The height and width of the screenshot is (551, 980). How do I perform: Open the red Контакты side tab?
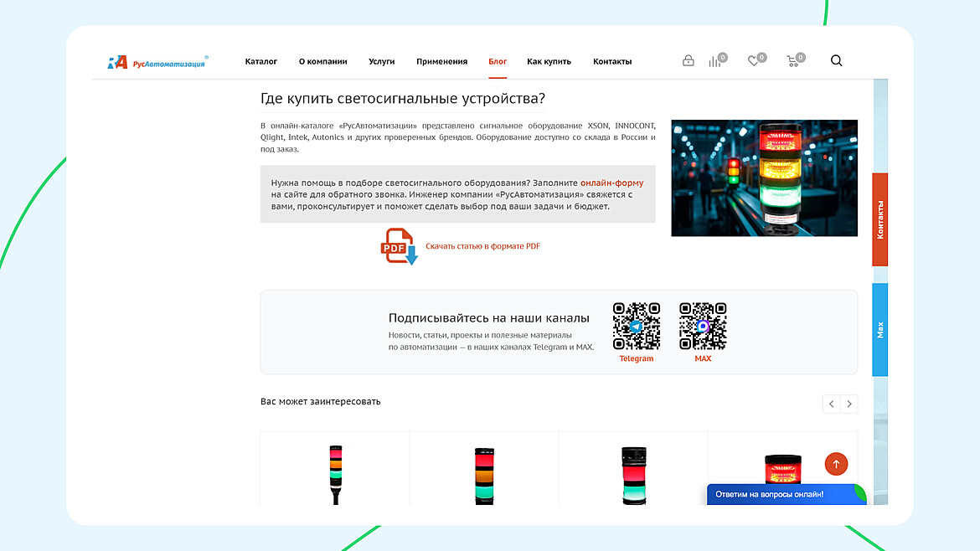(880, 219)
